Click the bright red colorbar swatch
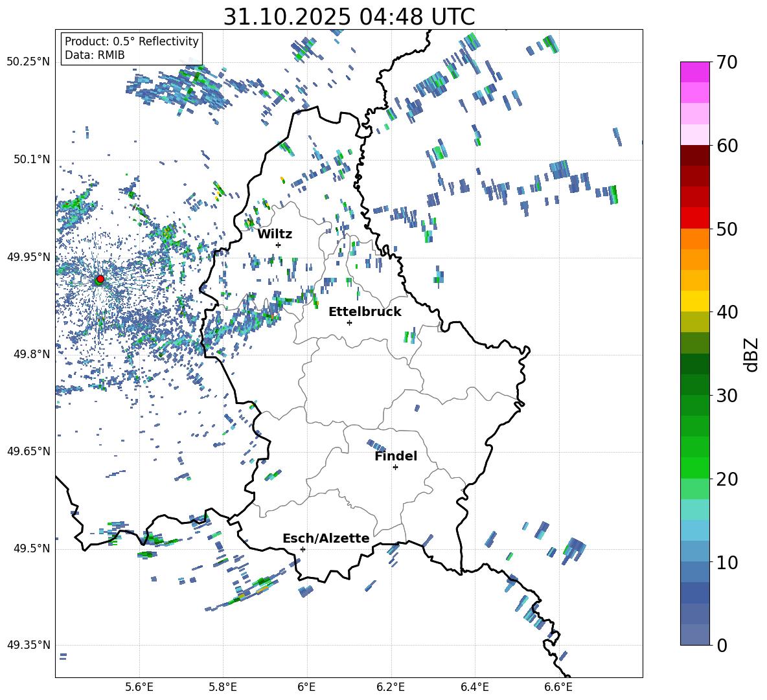The image size is (767, 700). click(x=695, y=218)
